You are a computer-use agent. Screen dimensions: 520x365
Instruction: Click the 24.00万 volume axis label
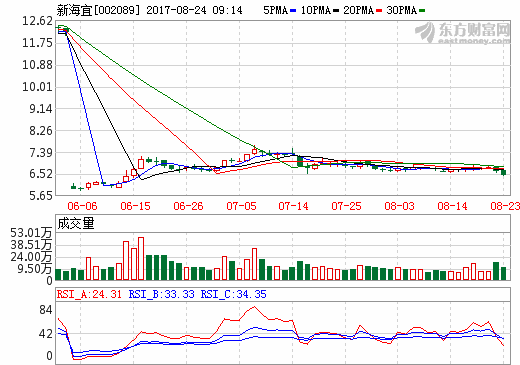[x=31, y=257]
